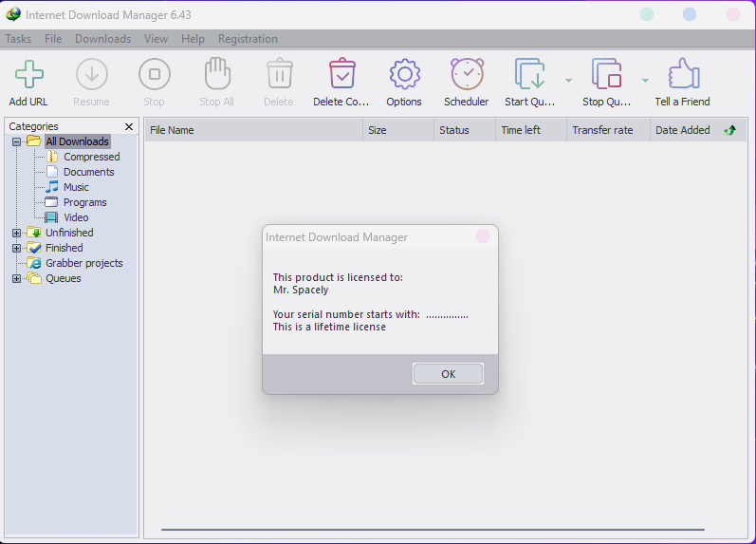Click 'Your serial number starts with:' text

point(346,314)
